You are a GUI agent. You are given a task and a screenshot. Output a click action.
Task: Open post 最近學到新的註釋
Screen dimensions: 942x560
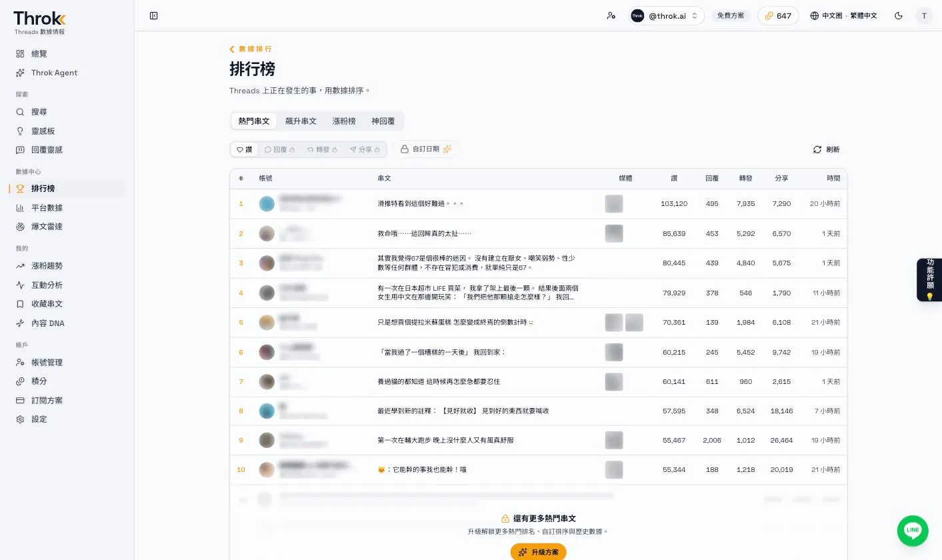coord(463,411)
